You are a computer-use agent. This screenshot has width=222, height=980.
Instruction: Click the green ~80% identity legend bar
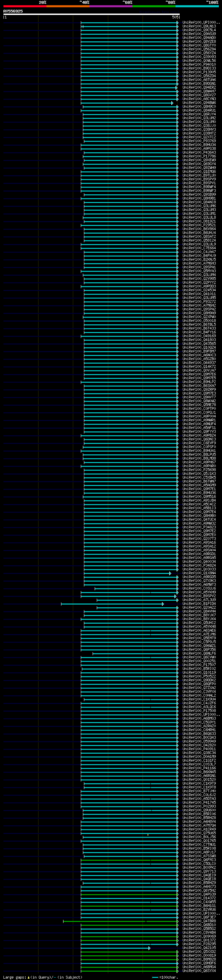point(154,6)
